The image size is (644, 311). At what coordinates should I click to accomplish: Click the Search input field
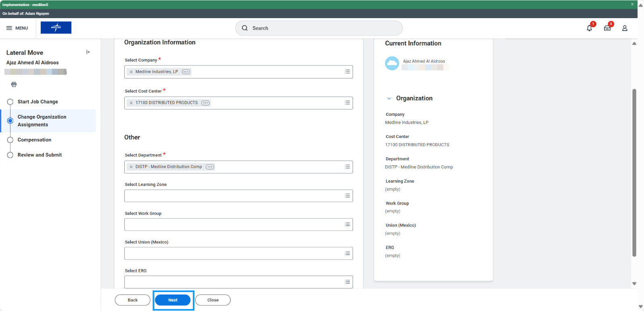click(x=322, y=28)
